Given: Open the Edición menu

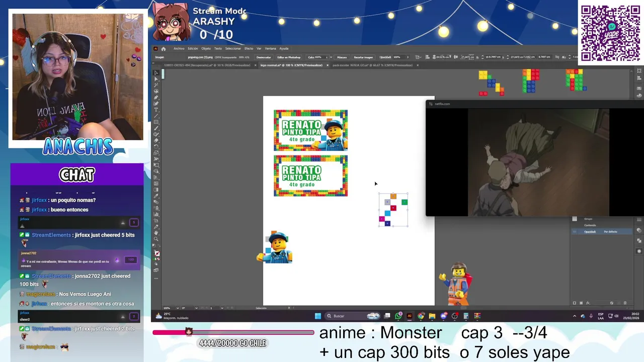Looking at the screenshot, I should pyautogui.click(x=193, y=49).
